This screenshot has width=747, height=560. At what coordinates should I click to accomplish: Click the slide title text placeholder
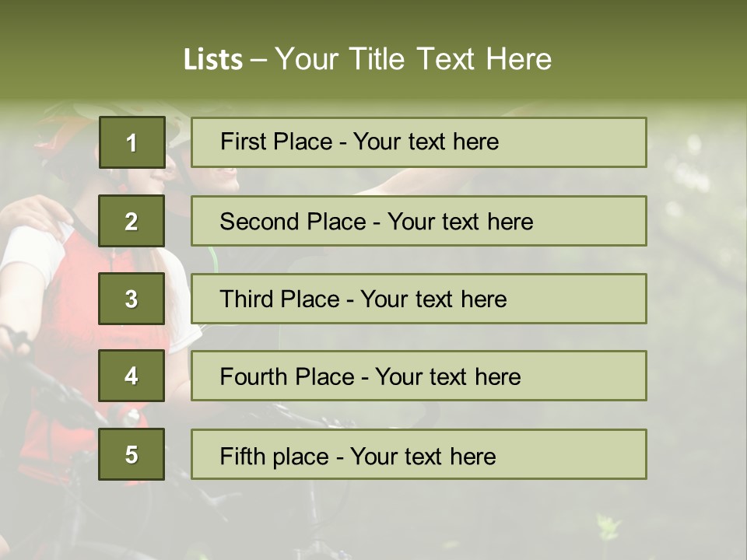point(367,59)
